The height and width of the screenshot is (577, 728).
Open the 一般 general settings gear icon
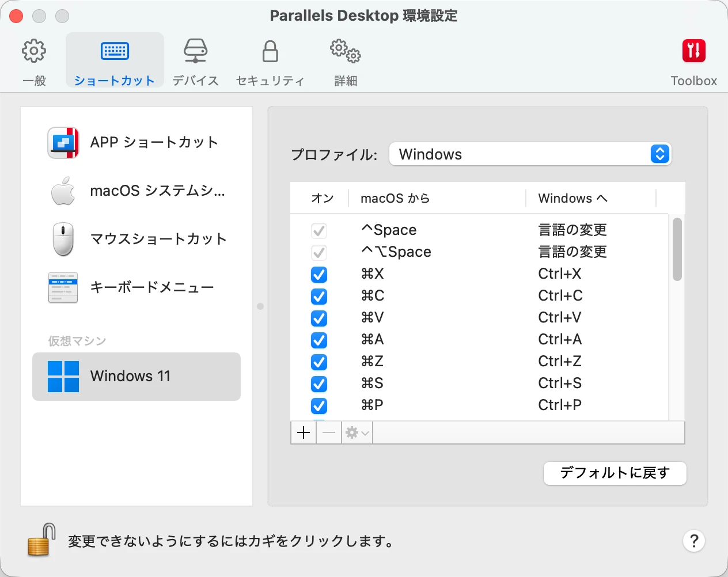click(34, 51)
